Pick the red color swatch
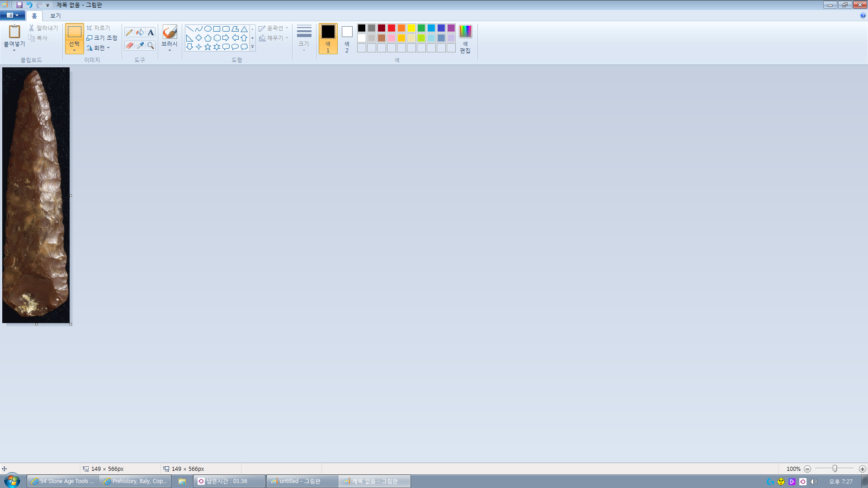Screen dimensions: 868x488 coord(392,28)
